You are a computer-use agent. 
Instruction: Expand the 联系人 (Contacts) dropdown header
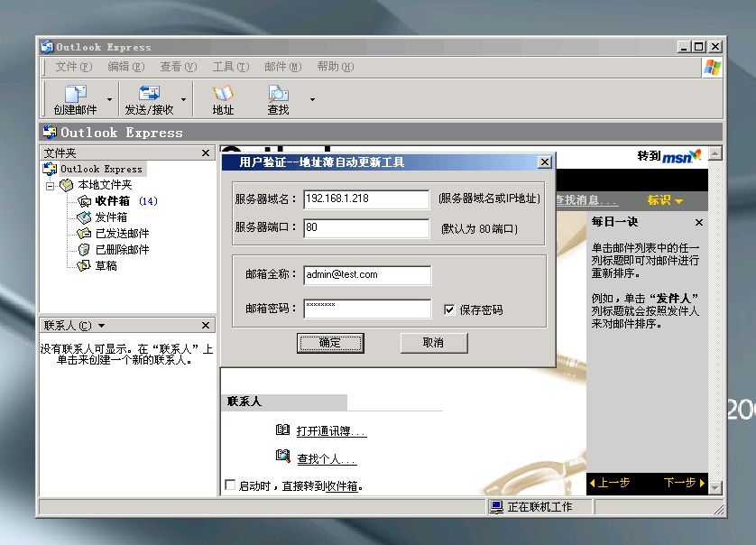click(x=101, y=326)
